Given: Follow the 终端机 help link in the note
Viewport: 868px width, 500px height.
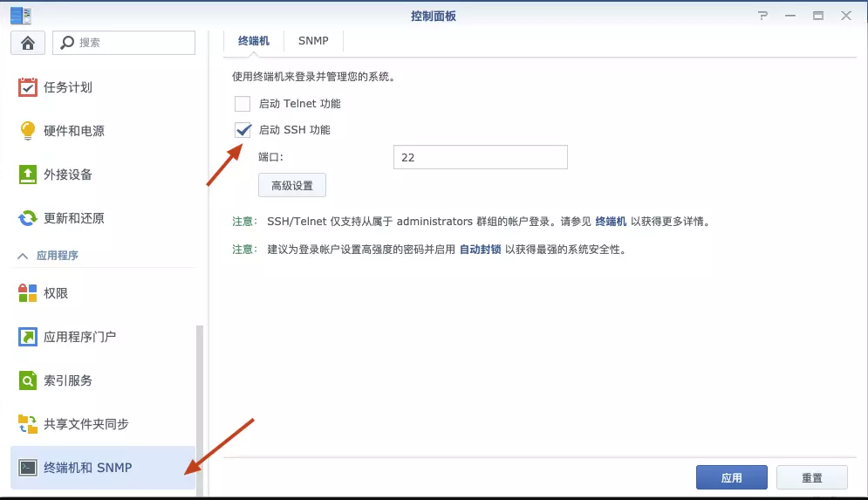Looking at the screenshot, I should coord(611,222).
